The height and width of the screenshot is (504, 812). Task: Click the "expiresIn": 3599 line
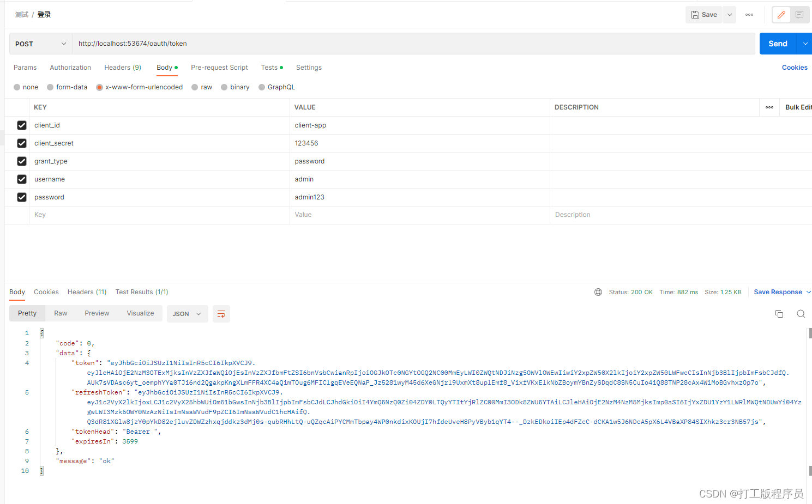point(105,441)
